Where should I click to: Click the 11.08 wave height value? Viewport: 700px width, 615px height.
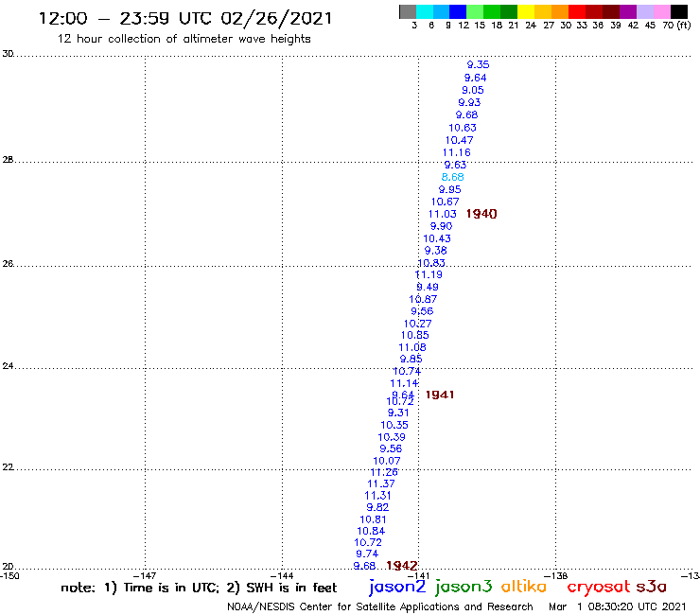[x=412, y=347]
